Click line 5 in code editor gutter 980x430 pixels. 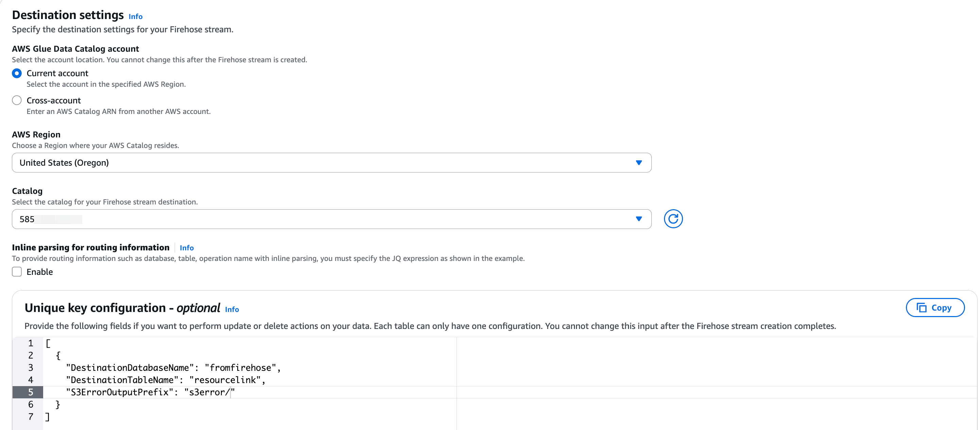click(31, 392)
